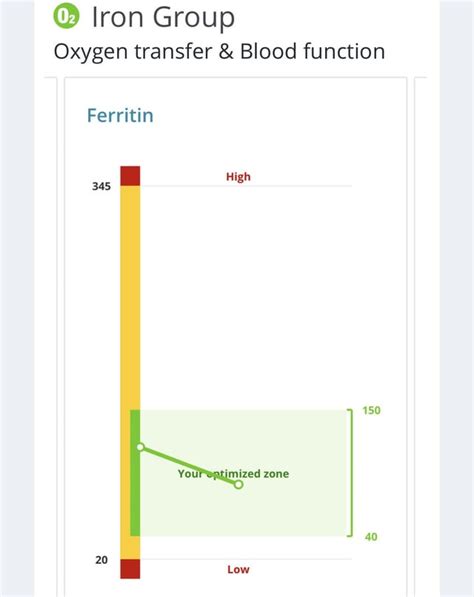Click the 20 lower limit value
Image resolution: width=474 pixels, height=597 pixels.
(x=102, y=560)
